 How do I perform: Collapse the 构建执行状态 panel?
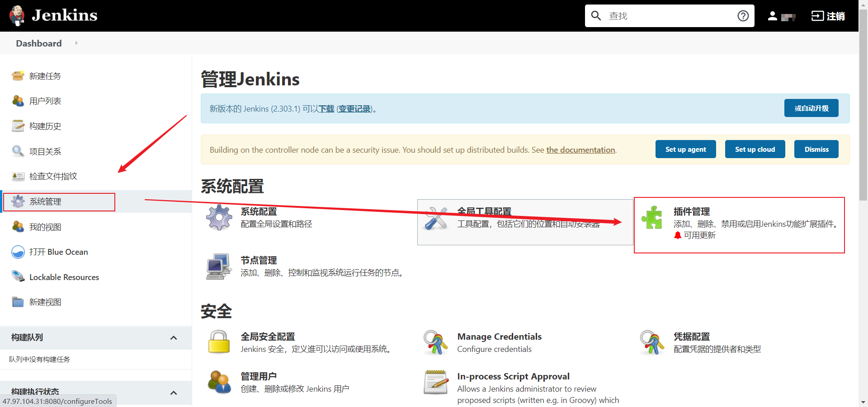tap(174, 393)
